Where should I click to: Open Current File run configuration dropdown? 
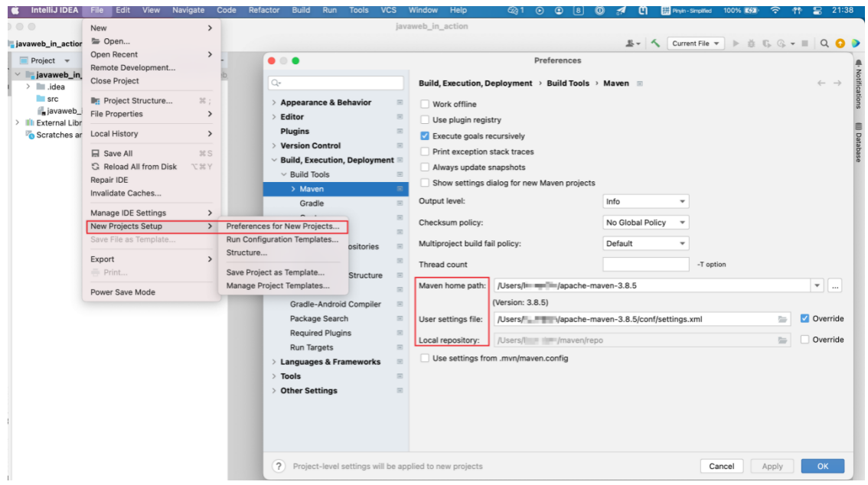coord(696,43)
